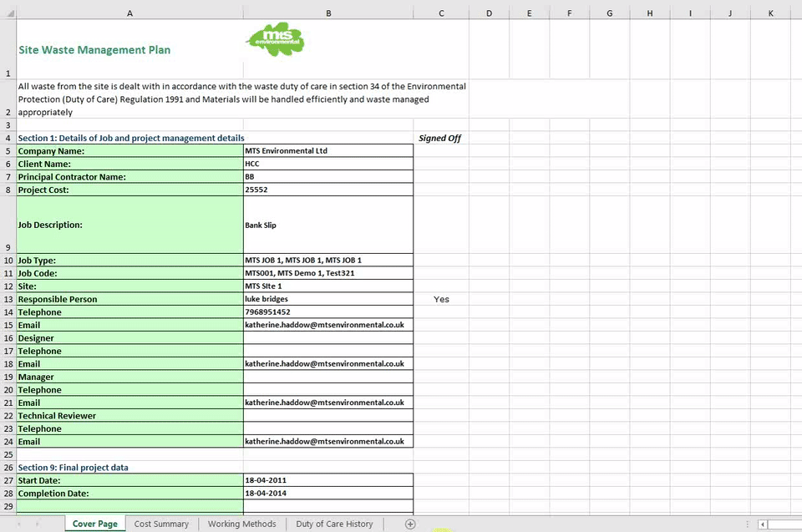Click the MTS Environmental logo image
The width and height of the screenshot is (802, 532).
(276, 39)
